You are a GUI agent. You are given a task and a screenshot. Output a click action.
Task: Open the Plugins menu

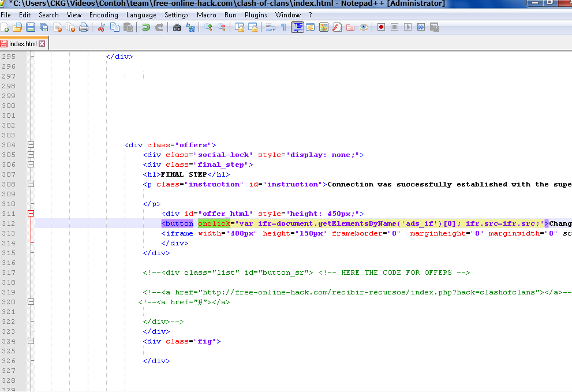(x=256, y=15)
